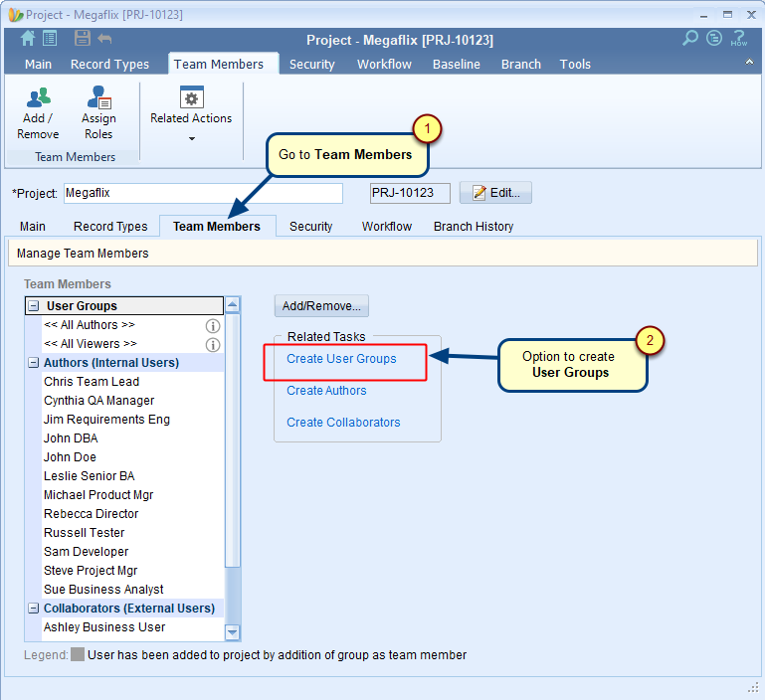This screenshot has width=765, height=700.
Task: Open the Tools ribbon tab
Action: point(575,64)
